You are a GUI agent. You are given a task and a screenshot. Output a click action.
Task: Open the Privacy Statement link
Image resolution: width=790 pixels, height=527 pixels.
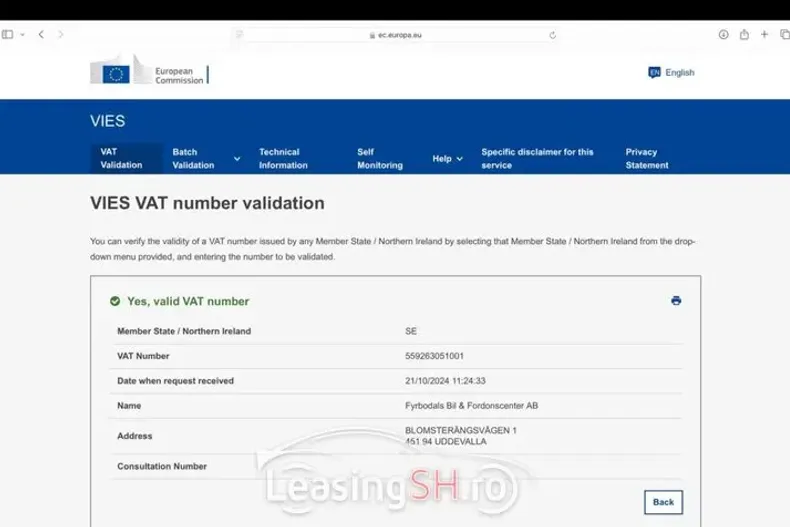pyautogui.click(x=646, y=158)
